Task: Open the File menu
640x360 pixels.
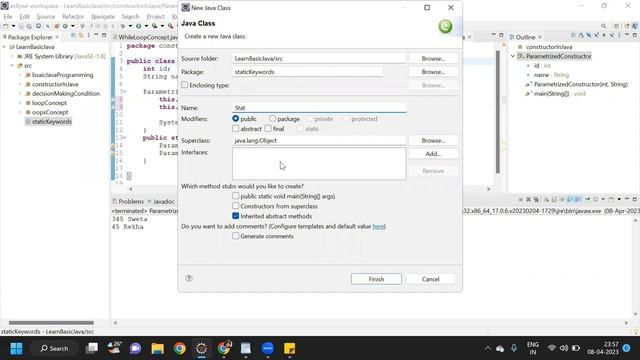Action: pyautogui.click(x=8, y=17)
